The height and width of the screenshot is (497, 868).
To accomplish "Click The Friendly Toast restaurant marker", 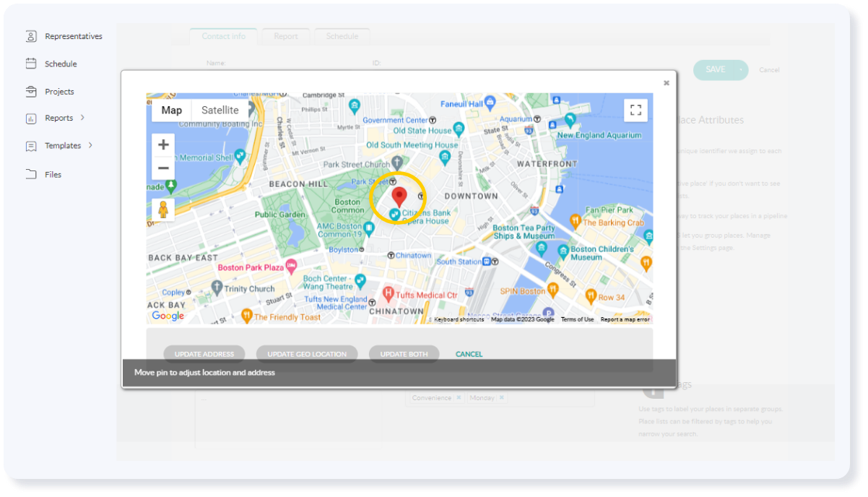I will click(x=246, y=316).
